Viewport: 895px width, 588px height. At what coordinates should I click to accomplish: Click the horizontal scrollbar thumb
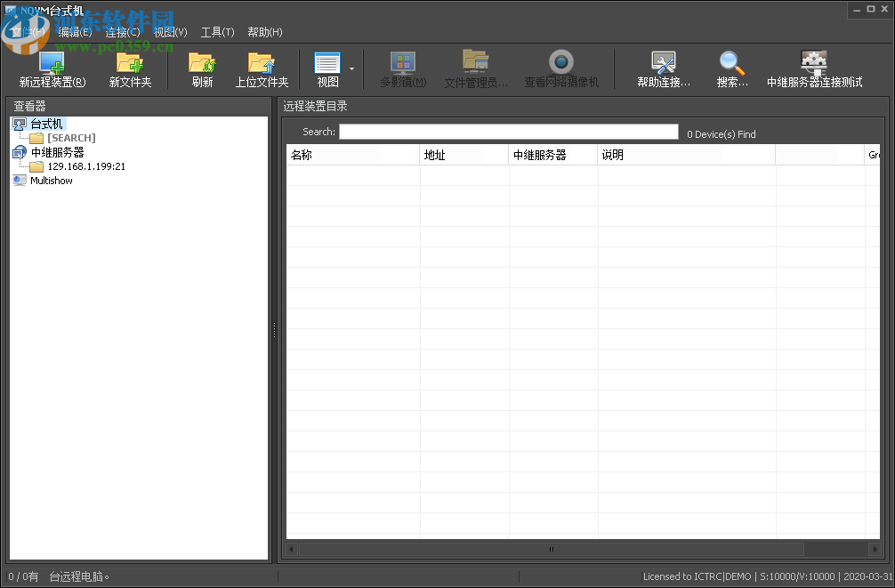coord(552,549)
